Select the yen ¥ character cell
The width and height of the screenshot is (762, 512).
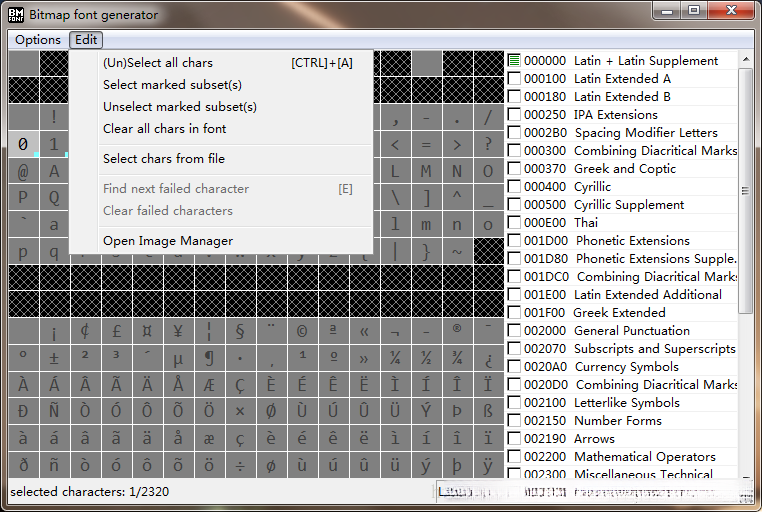178,331
